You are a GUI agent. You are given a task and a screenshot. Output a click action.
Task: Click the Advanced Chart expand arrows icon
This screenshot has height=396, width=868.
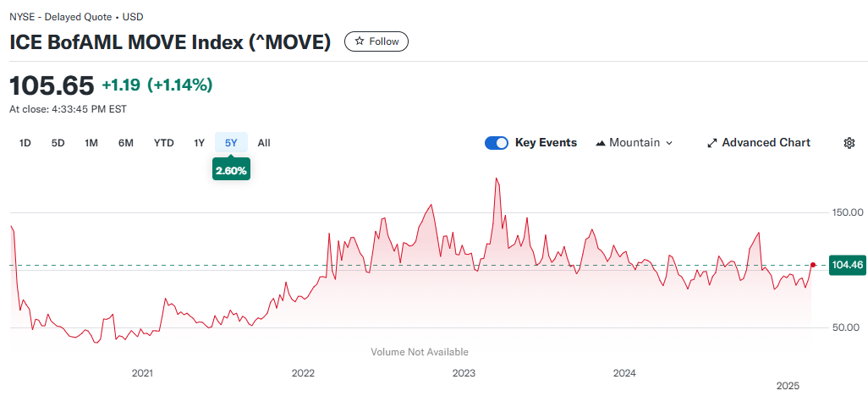(x=712, y=143)
